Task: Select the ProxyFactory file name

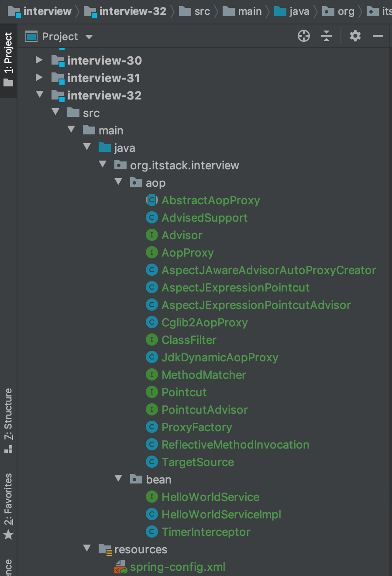Action: pos(197,427)
